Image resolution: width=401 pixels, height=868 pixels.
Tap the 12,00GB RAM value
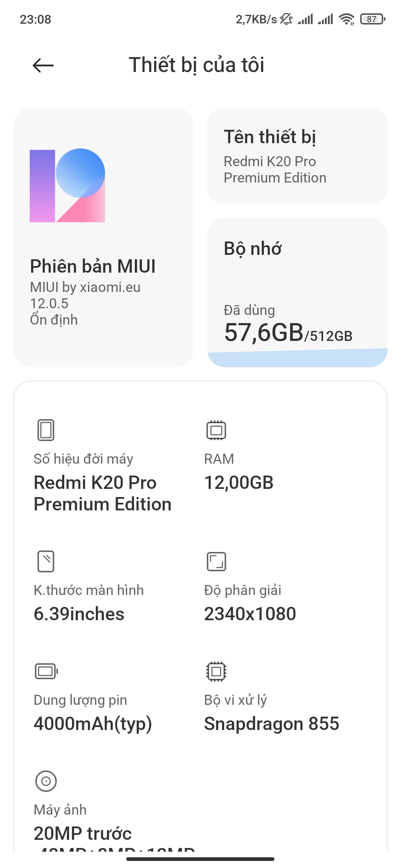(x=239, y=483)
